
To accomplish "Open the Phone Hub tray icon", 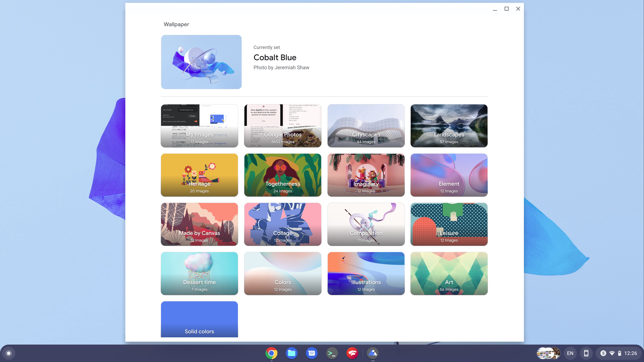I will pyautogui.click(x=586, y=353).
